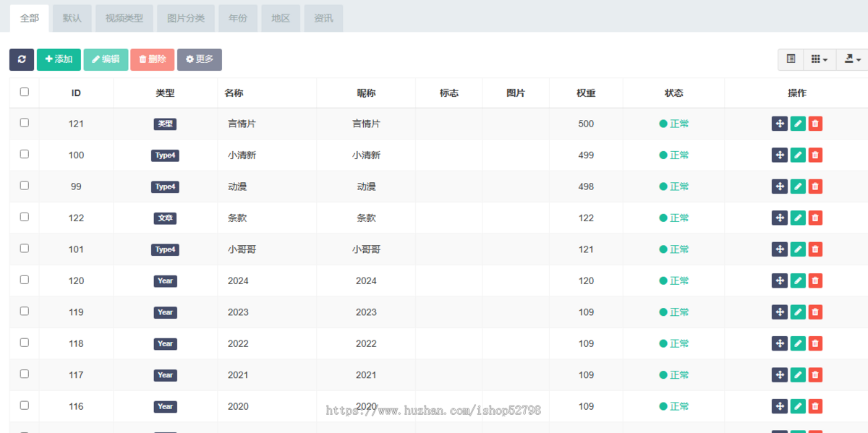Image resolution: width=868 pixels, height=433 pixels.
Task: Edit the 小哥哥 row with pencil icon
Action: tap(798, 249)
